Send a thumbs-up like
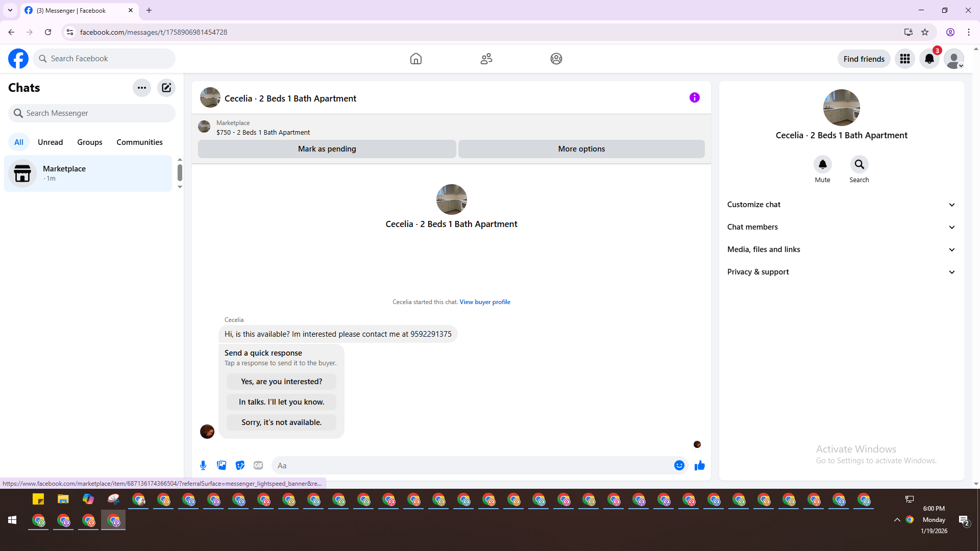The image size is (980, 551). (x=699, y=465)
